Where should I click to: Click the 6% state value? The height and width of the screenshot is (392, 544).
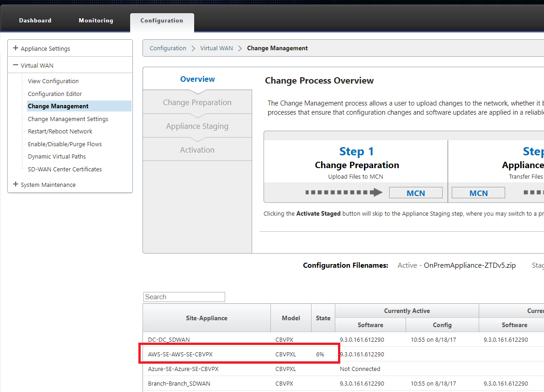[x=320, y=354]
